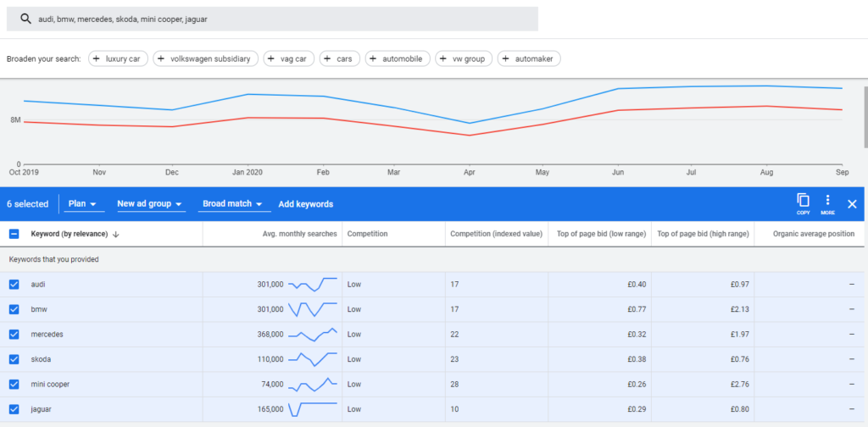The height and width of the screenshot is (427, 868).
Task: Add 'automaker' suggestion chip
Action: tap(529, 58)
